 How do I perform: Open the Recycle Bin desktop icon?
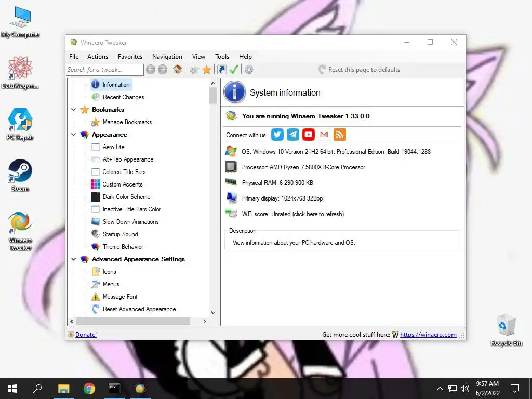(x=507, y=330)
